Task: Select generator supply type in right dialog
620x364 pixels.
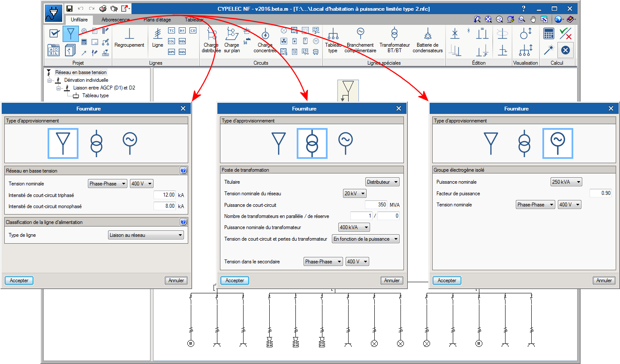Action: [557, 143]
